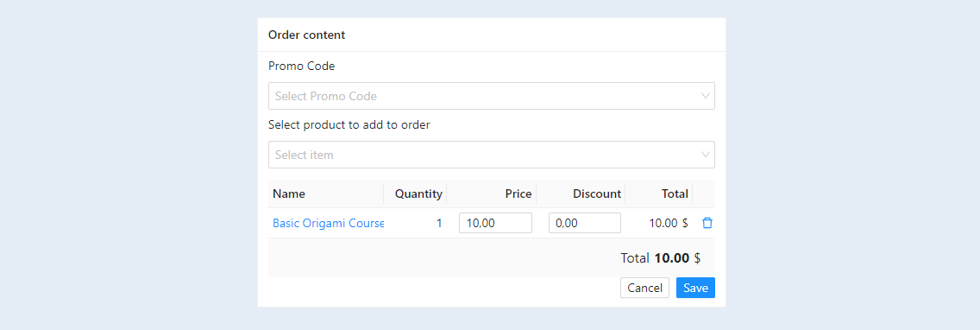Delete the Basic Origami Course row via trash icon

(707, 223)
